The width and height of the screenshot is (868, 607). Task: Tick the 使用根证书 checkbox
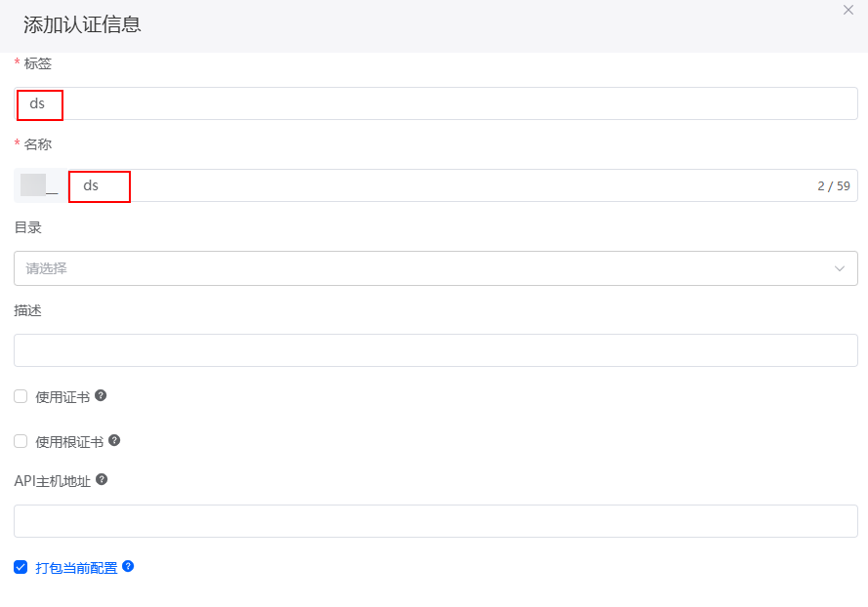click(21, 441)
